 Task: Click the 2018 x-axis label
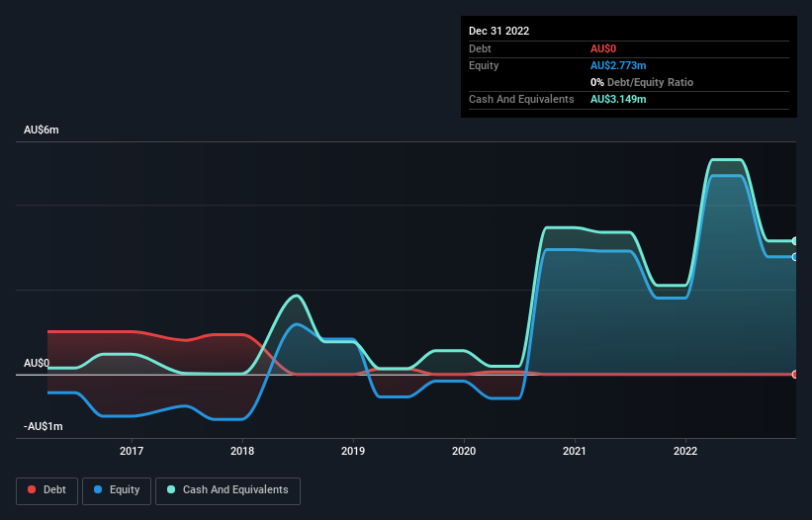tap(242, 451)
